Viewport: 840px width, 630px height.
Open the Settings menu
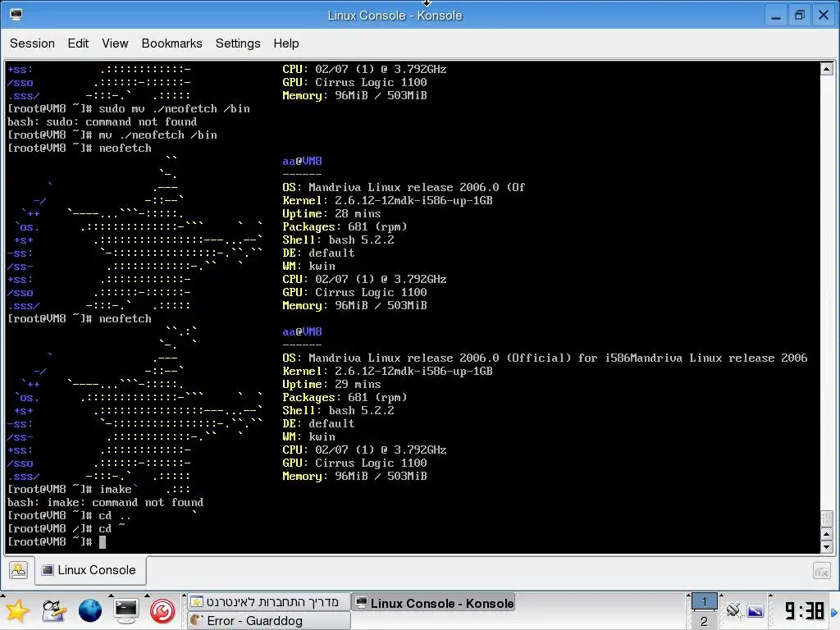pos(238,43)
